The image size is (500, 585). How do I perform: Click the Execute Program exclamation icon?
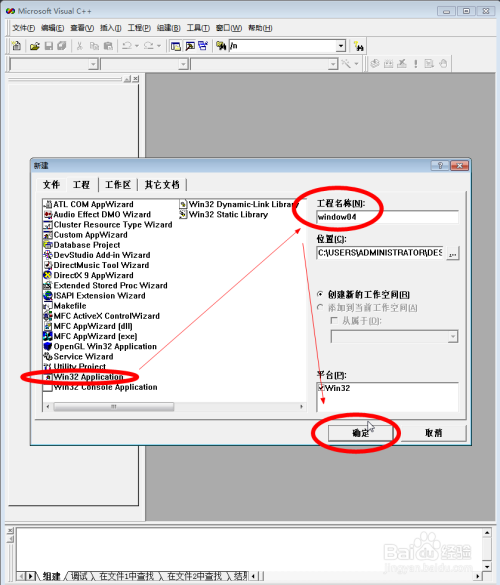416,64
